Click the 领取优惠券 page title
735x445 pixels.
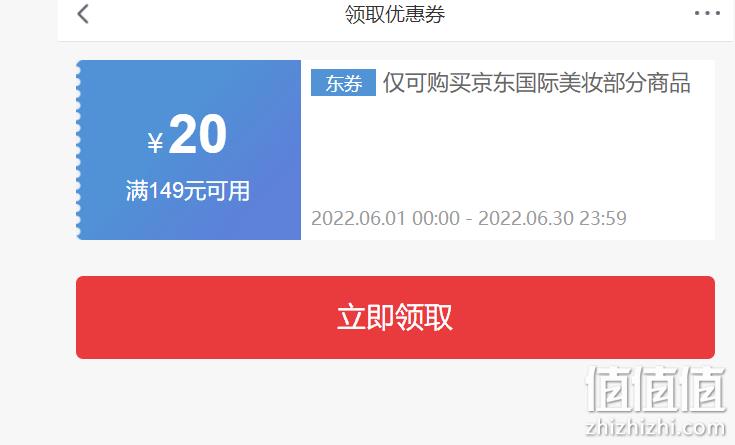pos(395,14)
